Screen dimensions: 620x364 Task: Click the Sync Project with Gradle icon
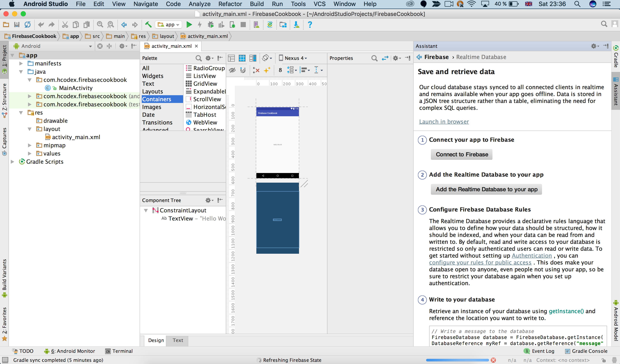pos(270,25)
